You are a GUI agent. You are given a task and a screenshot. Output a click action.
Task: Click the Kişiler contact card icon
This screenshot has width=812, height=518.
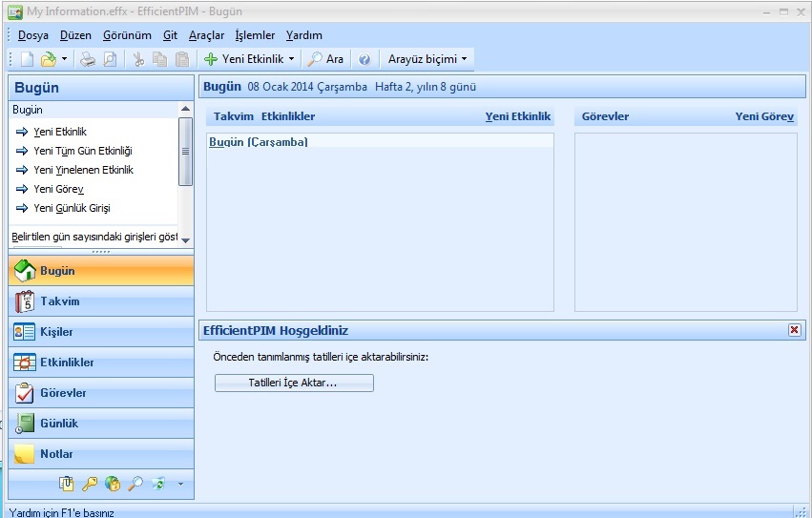coord(25,332)
